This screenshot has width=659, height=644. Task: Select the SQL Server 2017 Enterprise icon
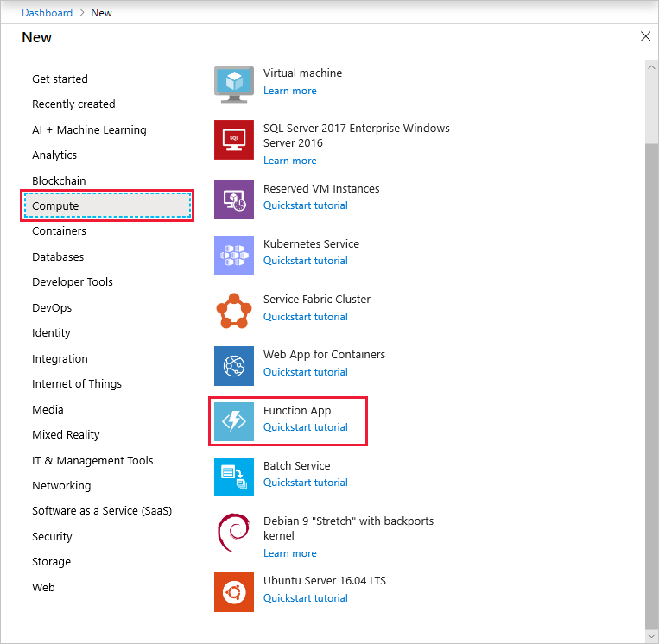pos(234,140)
